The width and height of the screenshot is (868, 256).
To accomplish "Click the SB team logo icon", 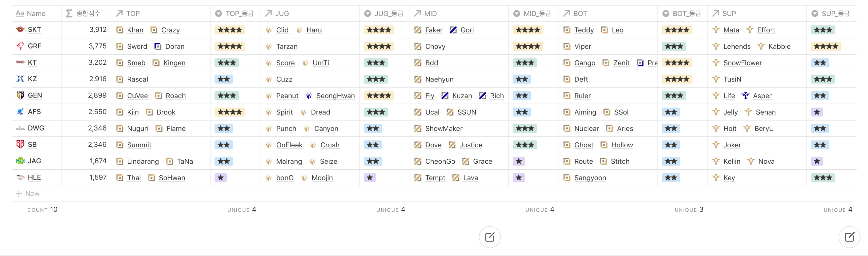I will (x=20, y=144).
